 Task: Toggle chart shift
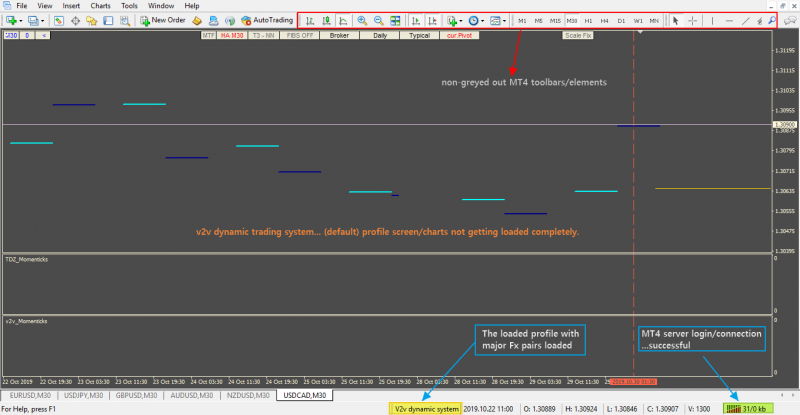tap(433, 21)
